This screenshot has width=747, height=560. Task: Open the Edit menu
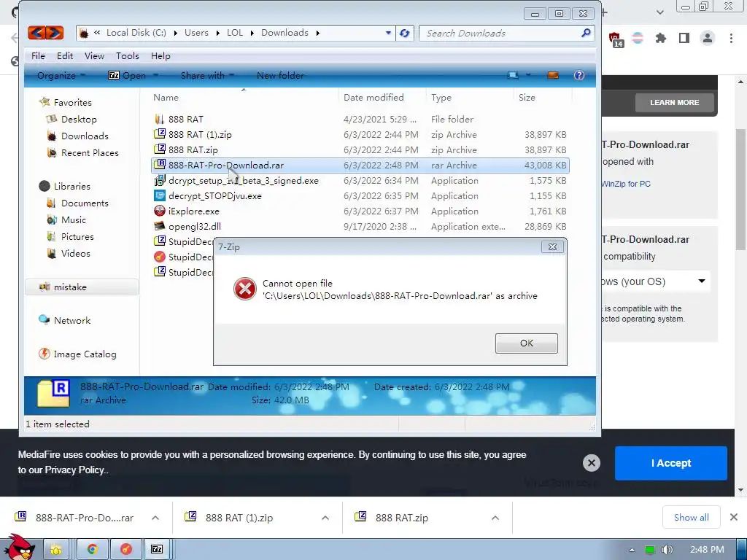(x=65, y=55)
